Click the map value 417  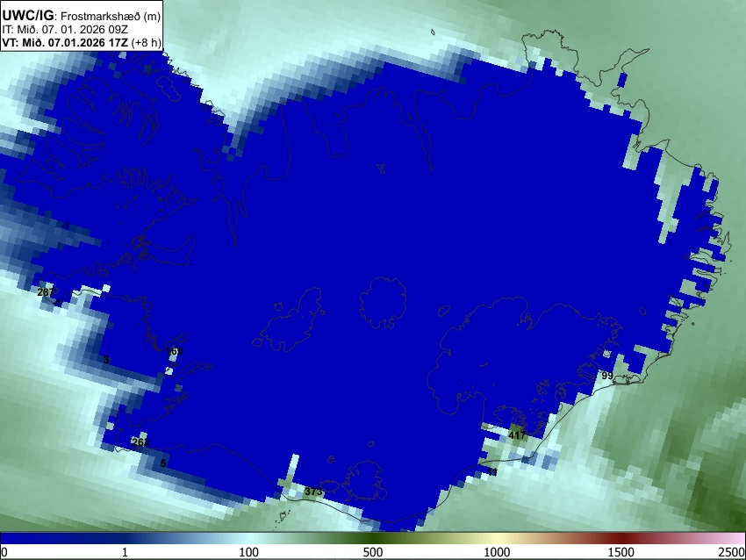click(x=517, y=434)
